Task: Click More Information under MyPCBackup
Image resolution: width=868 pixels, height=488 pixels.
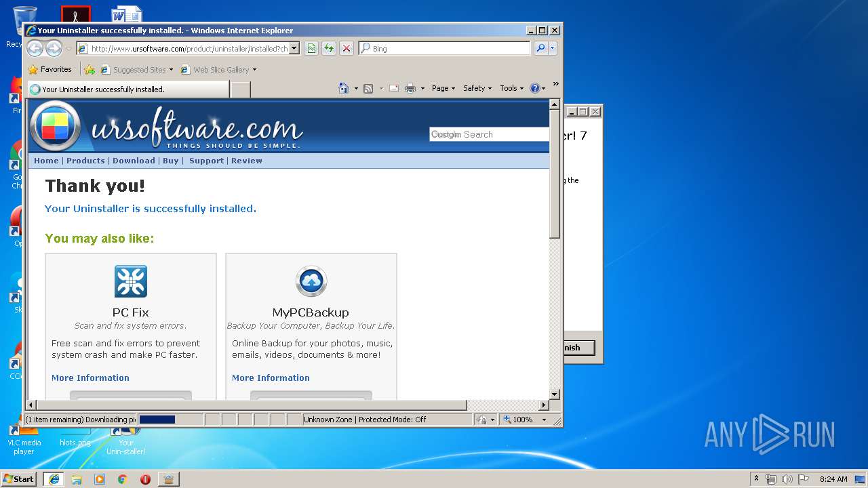Action: pyautogui.click(x=271, y=378)
